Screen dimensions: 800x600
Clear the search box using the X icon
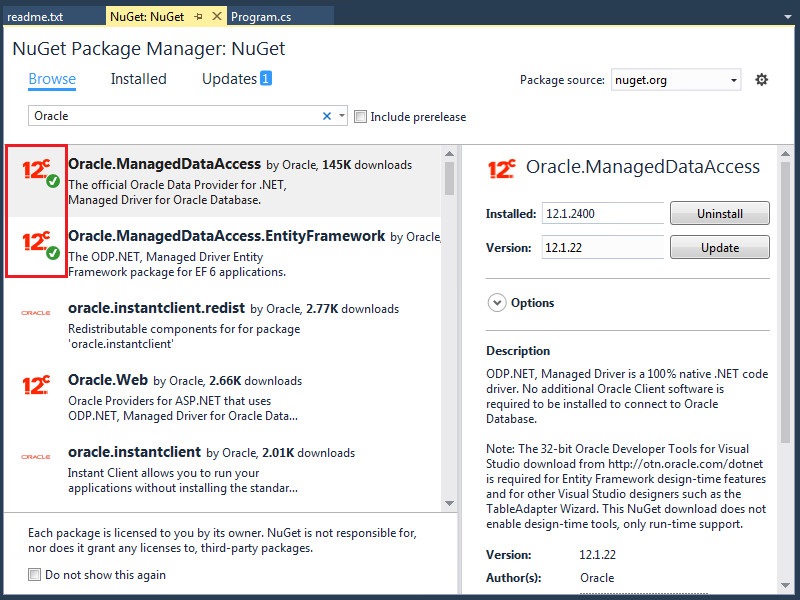click(x=326, y=116)
